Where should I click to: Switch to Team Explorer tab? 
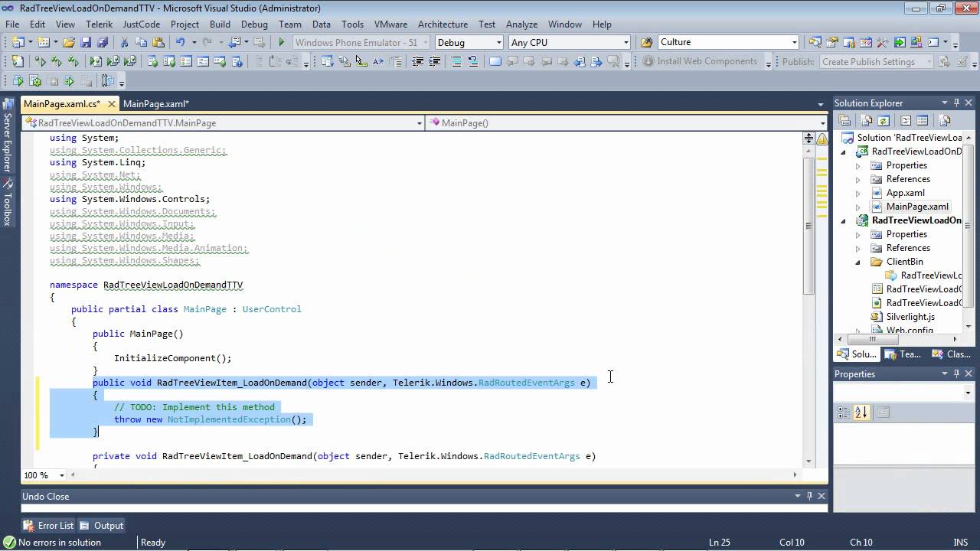coord(903,354)
